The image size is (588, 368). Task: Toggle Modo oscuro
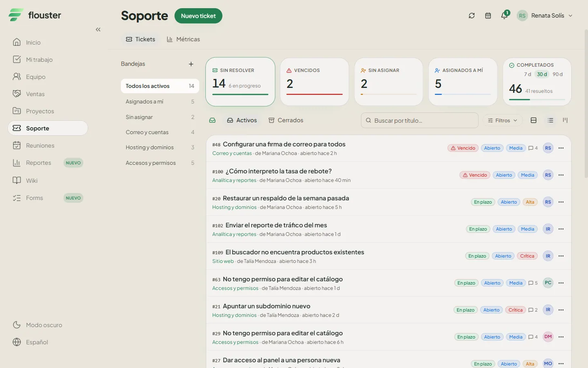[38, 325]
